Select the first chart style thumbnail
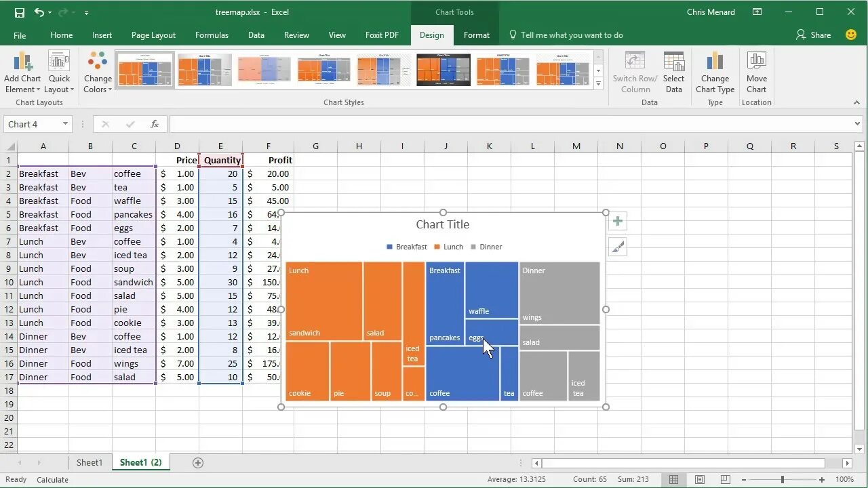Screen dimensions: 868x488 (x=144, y=69)
